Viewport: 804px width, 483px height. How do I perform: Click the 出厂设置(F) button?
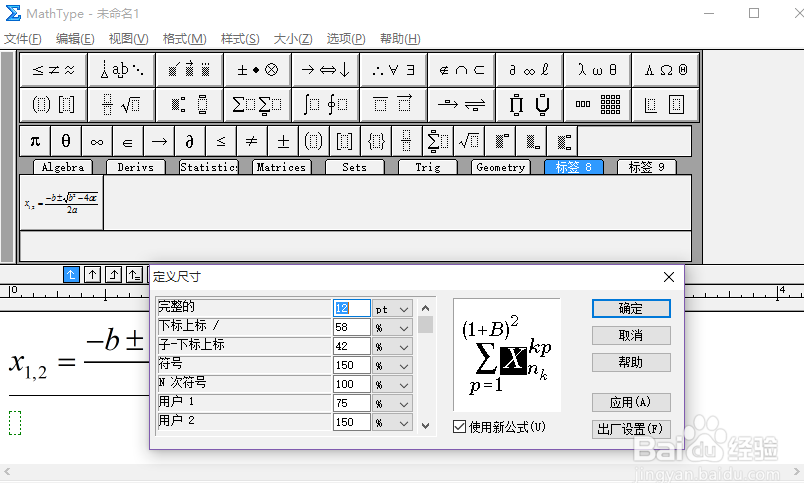click(x=630, y=429)
